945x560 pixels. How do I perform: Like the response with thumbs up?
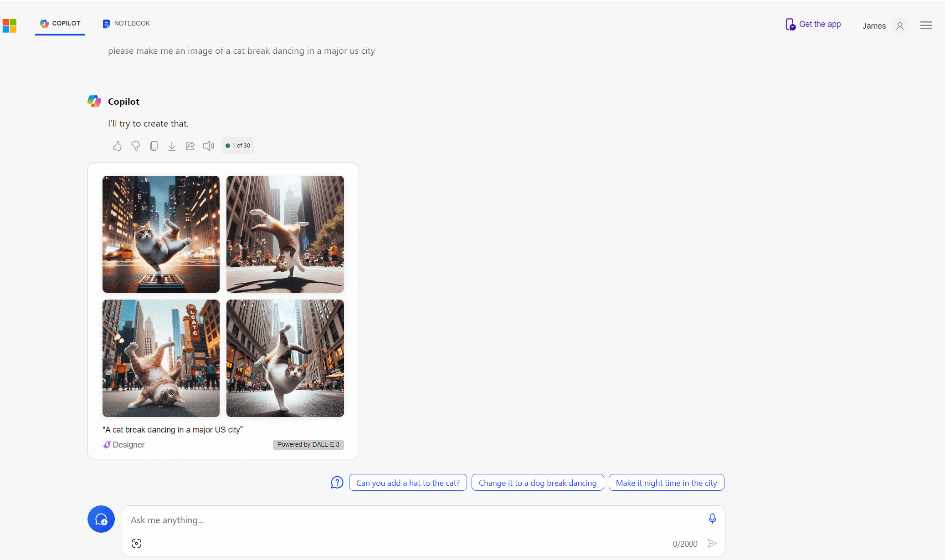tap(117, 146)
